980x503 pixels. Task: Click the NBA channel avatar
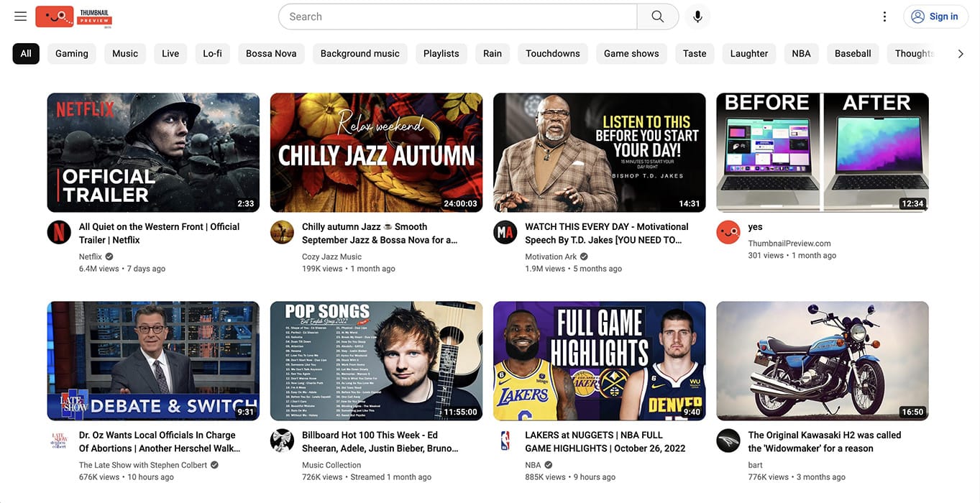click(x=505, y=440)
